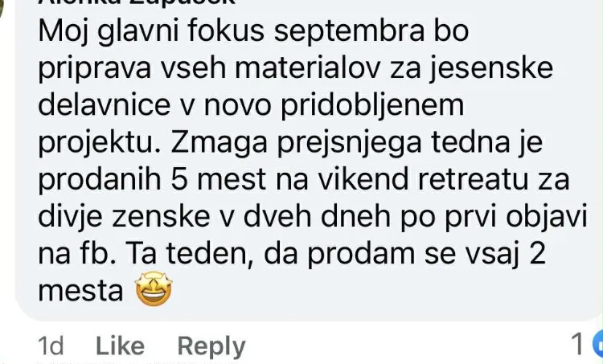Click the word 'projektu.' in the comment
The image size is (603, 364).
tap(100, 143)
